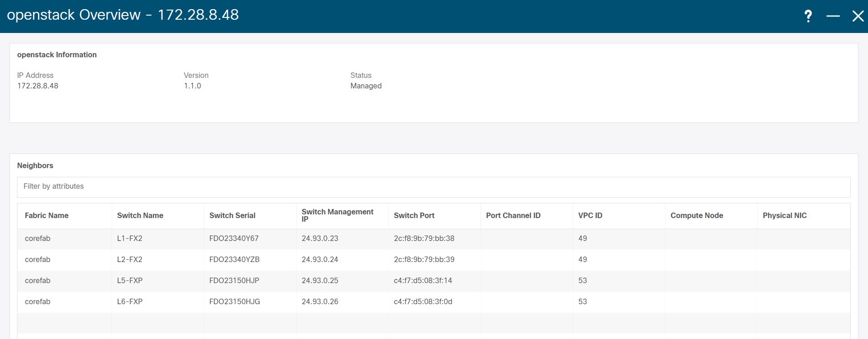The height and width of the screenshot is (339, 868).
Task: Focus the Filter by attributes field
Action: [x=434, y=187]
